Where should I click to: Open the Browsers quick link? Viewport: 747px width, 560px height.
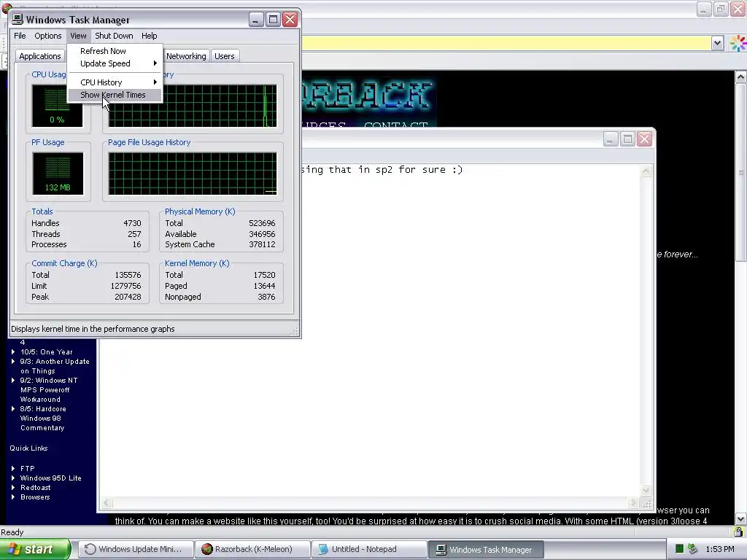coord(35,497)
